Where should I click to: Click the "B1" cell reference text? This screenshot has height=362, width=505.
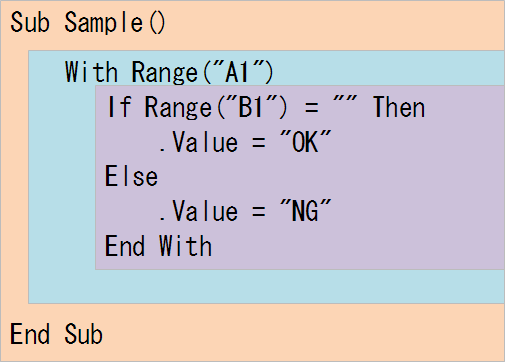pyautogui.click(x=251, y=107)
